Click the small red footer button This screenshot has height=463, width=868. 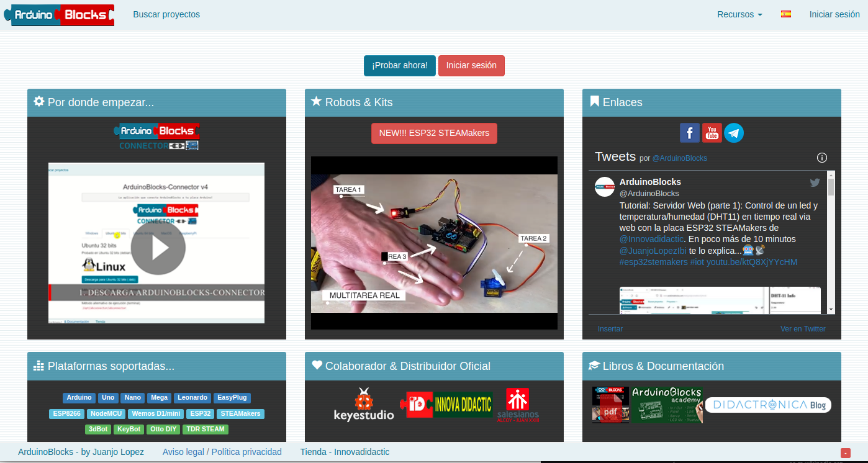[x=846, y=453]
